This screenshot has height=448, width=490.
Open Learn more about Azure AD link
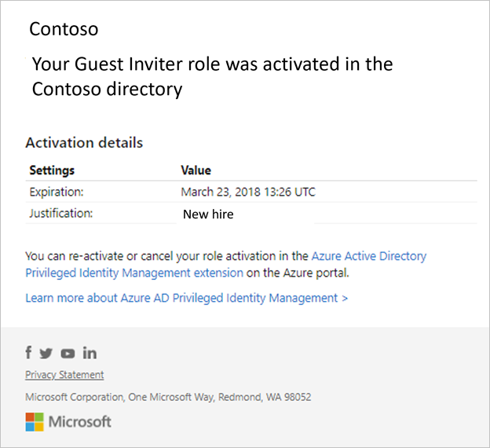click(x=181, y=298)
